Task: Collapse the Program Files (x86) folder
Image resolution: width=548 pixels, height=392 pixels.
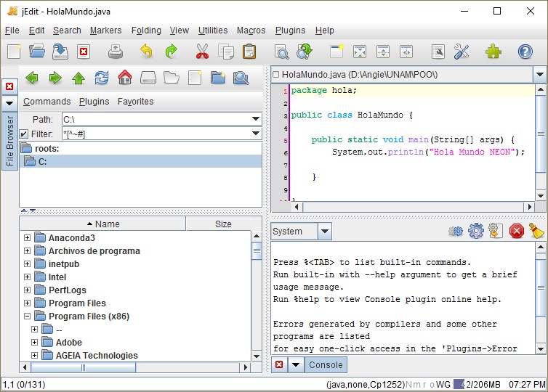Action: click(27, 317)
